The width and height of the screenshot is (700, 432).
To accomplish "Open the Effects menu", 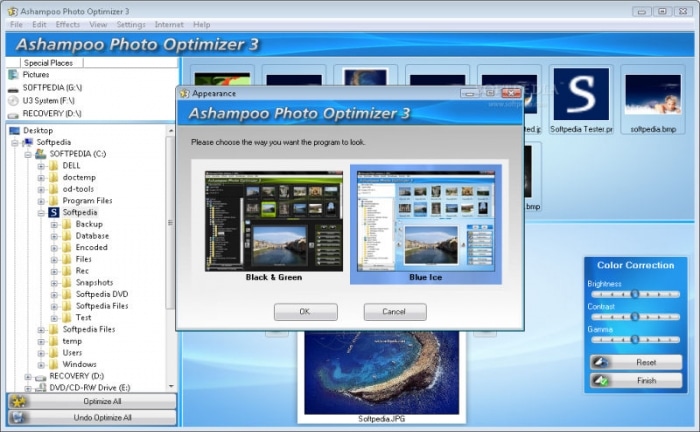I will tap(68, 25).
